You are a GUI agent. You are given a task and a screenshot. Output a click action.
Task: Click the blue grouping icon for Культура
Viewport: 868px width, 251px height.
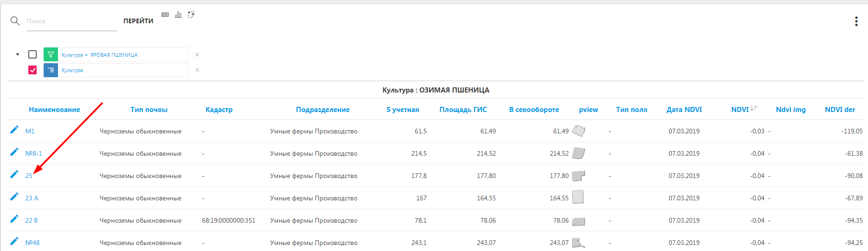click(x=51, y=70)
